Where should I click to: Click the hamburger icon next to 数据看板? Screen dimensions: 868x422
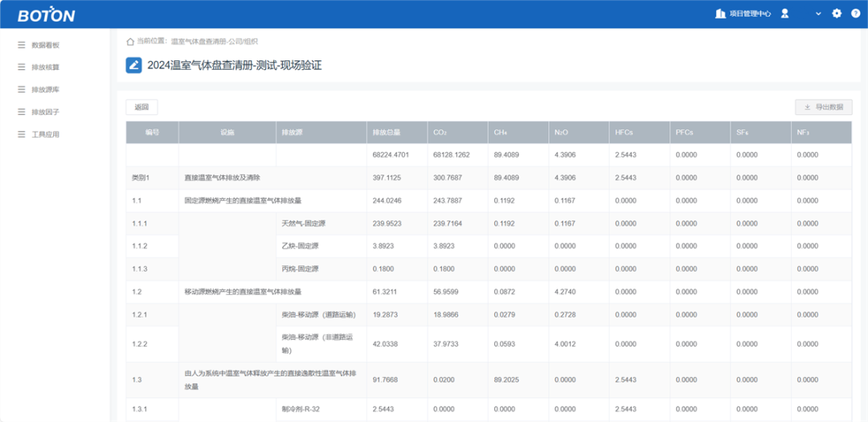tap(22, 45)
